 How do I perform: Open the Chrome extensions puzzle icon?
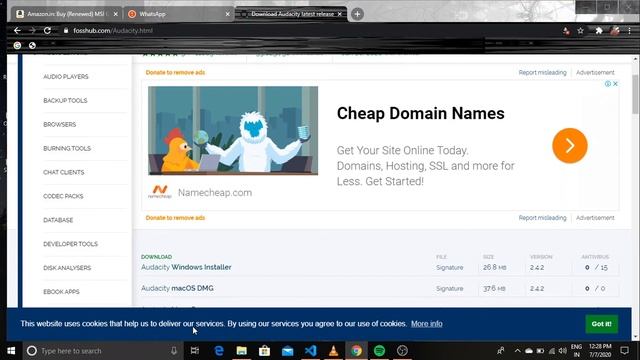599,31
